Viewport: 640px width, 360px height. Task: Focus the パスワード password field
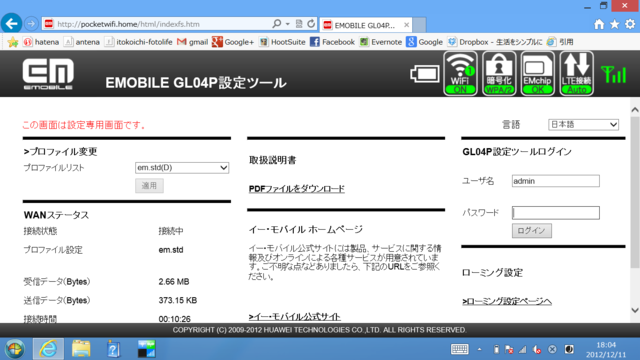click(x=556, y=213)
